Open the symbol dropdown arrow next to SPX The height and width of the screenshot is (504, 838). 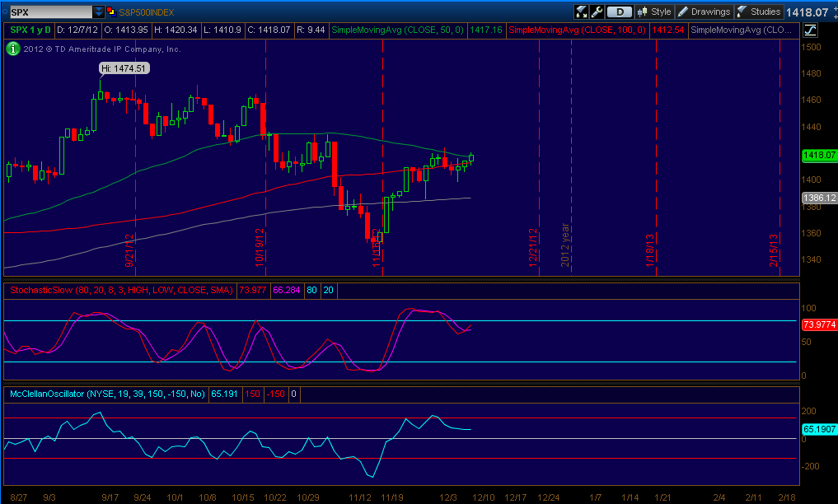pyautogui.click(x=99, y=12)
